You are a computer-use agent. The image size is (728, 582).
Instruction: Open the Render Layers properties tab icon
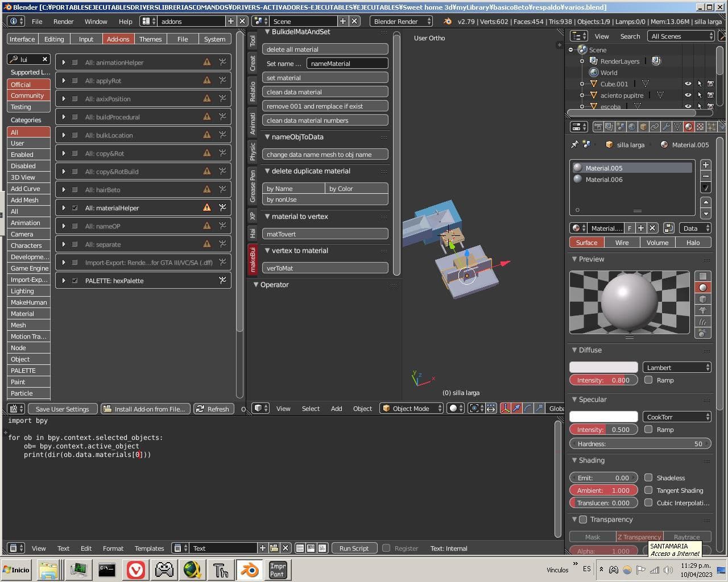(609, 127)
